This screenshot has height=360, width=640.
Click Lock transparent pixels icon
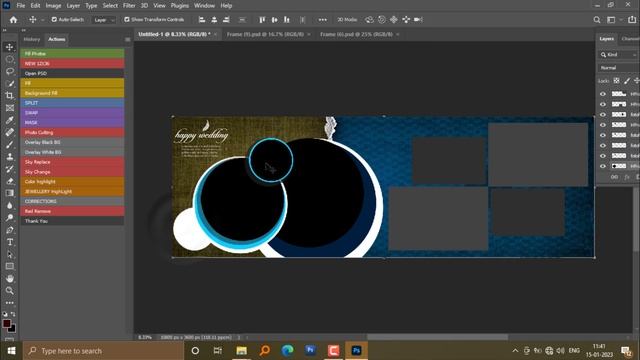point(616,80)
